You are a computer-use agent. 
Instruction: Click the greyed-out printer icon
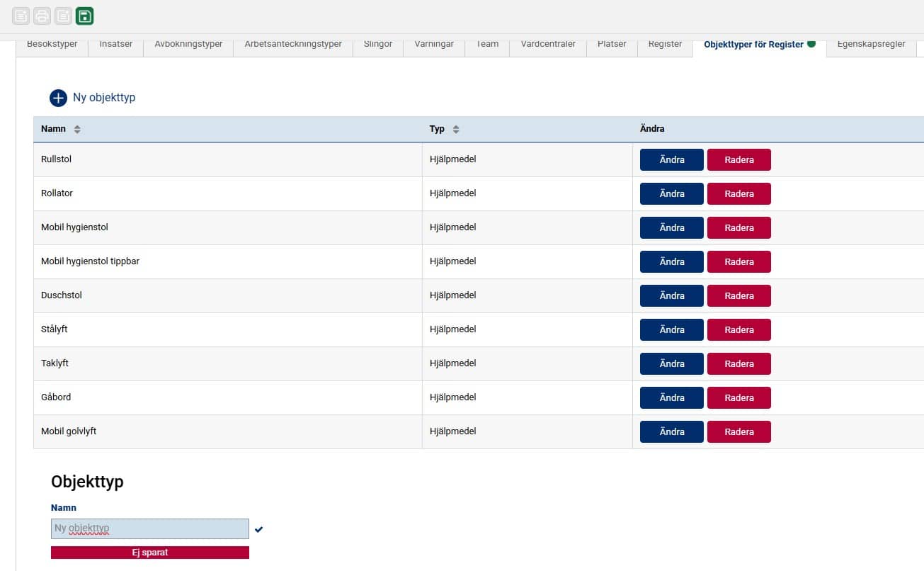click(42, 16)
